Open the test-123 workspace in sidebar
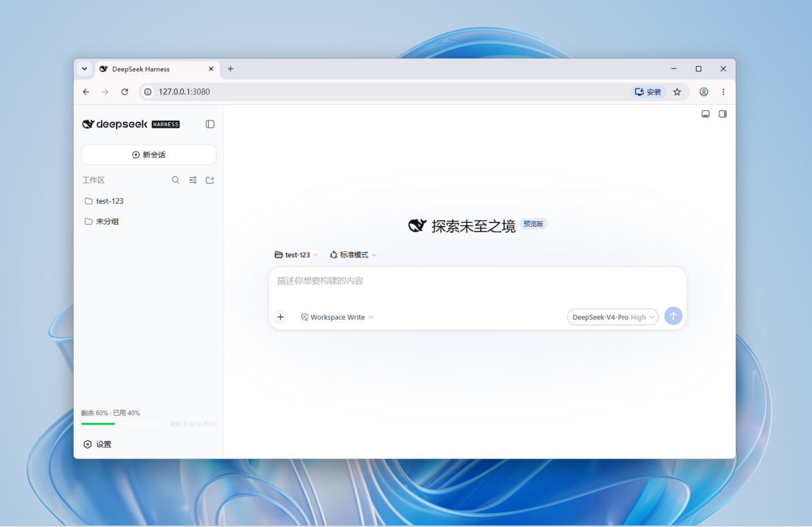This screenshot has height=527, width=812. click(149, 201)
